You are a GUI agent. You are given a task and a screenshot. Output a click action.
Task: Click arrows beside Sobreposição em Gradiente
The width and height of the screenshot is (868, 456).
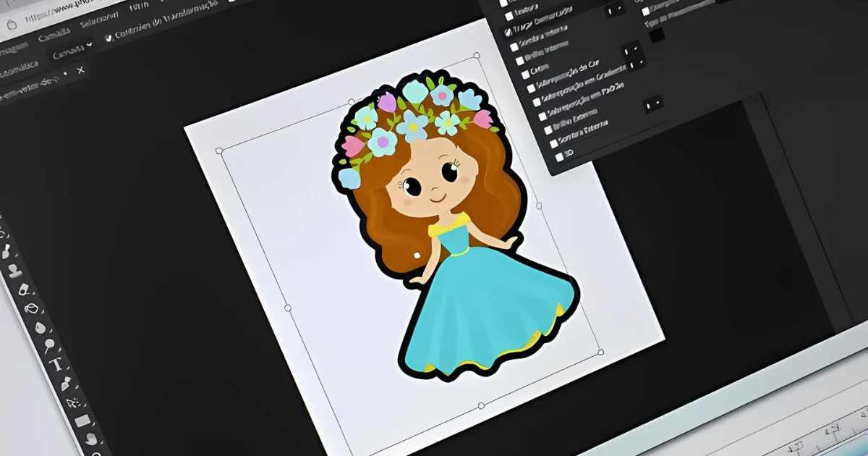click(x=637, y=64)
